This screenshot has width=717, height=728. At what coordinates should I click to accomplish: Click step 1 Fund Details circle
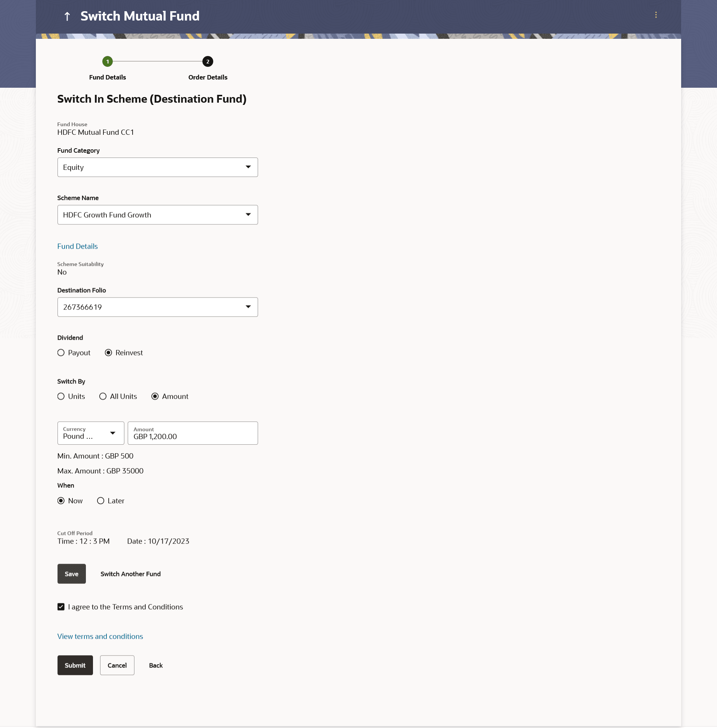pos(107,61)
